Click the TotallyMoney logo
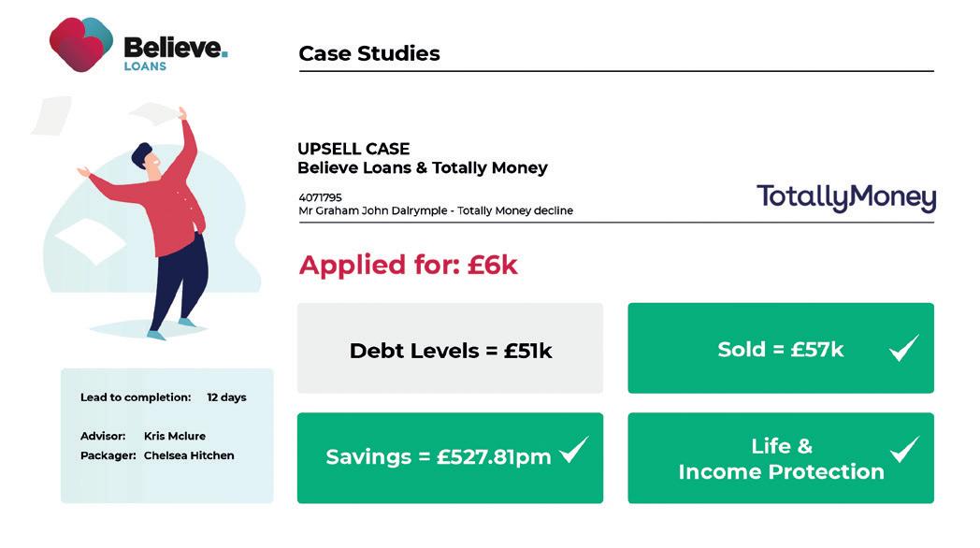 coord(846,197)
